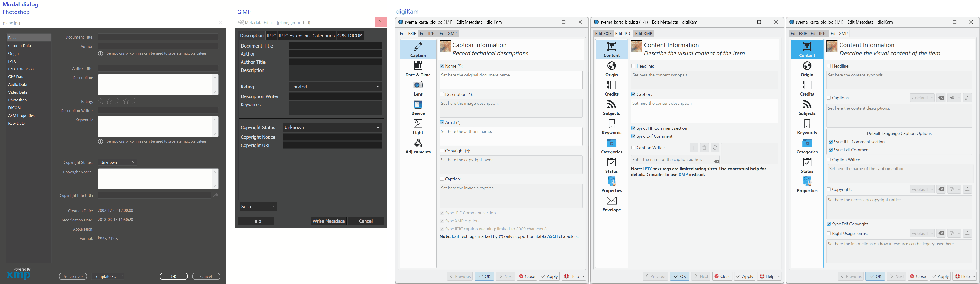Click the Document Title field in Photoshop
Image resolution: width=980 pixels, height=284 pixels.
pyautogui.click(x=158, y=37)
